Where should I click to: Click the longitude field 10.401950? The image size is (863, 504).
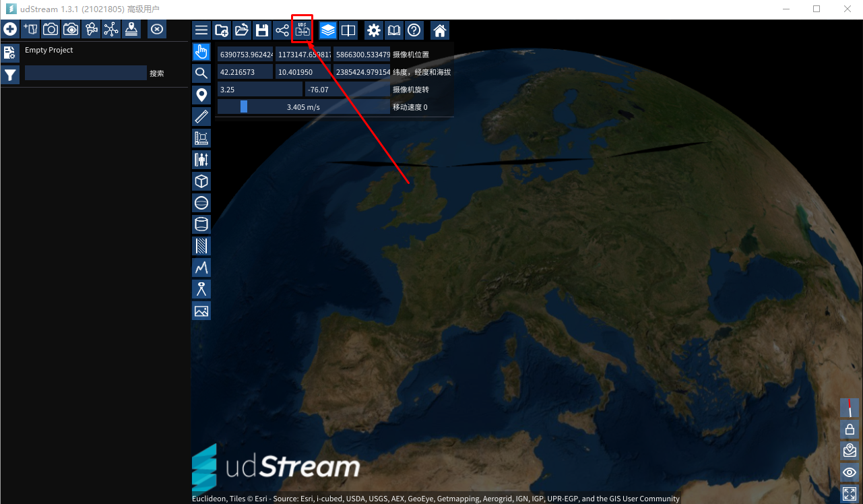[303, 71]
